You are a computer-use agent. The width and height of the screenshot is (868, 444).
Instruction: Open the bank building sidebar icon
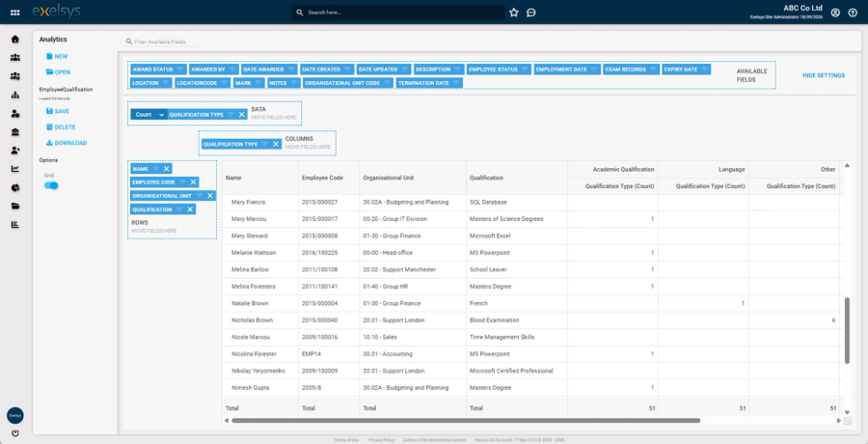click(x=14, y=132)
